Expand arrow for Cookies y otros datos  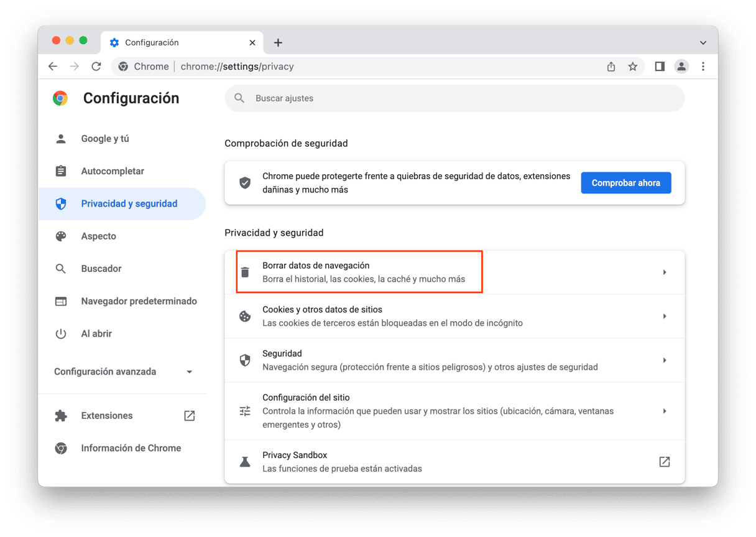tap(665, 316)
